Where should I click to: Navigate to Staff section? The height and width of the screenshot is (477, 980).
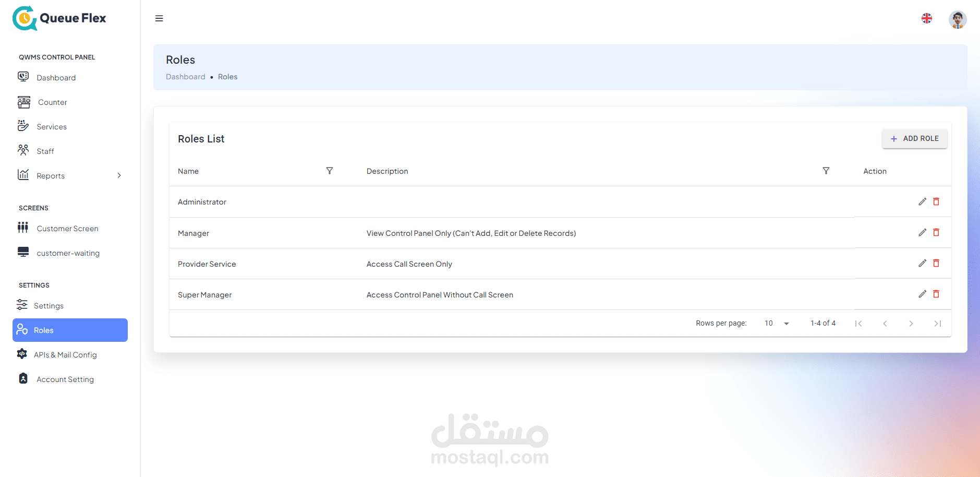tap(45, 151)
